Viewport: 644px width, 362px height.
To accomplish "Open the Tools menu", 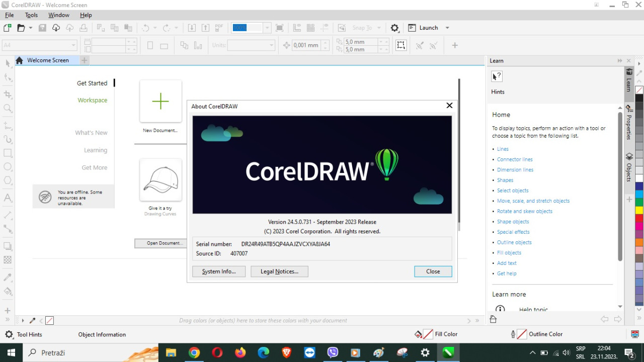I will tap(31, 15).
